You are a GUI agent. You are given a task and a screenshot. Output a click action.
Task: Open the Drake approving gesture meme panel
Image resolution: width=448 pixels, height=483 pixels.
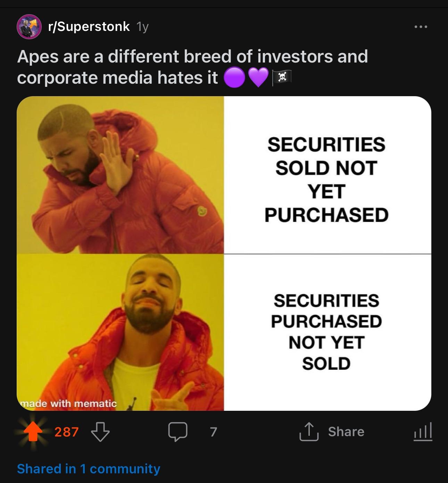click(x=120, y=332)
